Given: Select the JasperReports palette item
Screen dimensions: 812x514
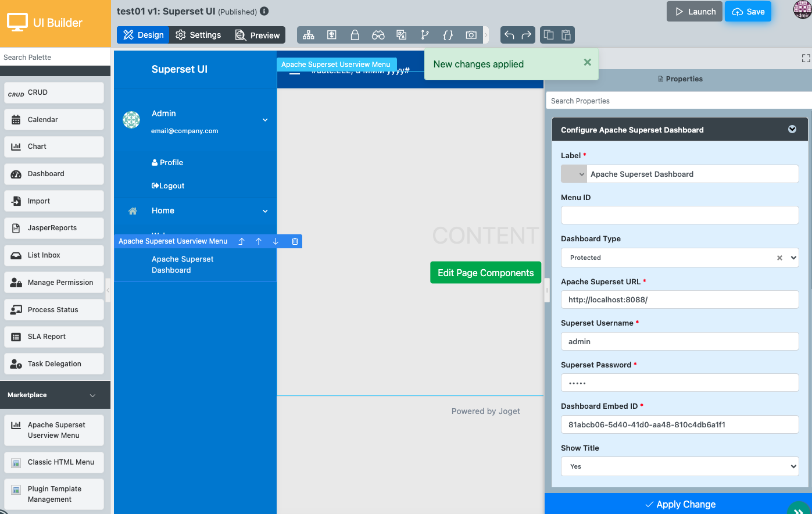Looking at the screenshot, I should pyautogui.click(x=54, y=228).
